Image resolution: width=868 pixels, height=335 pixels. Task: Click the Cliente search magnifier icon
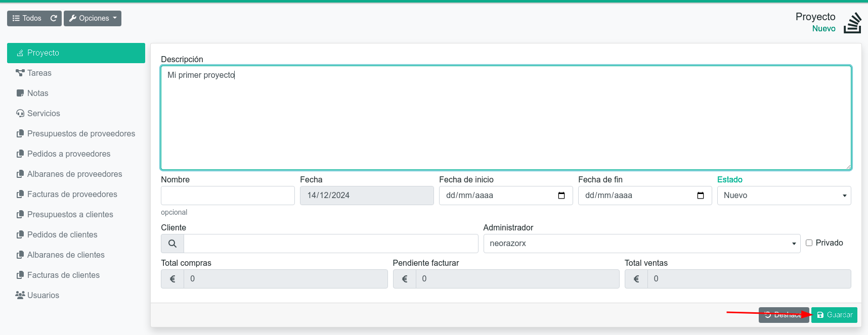(x=172, y=244)
